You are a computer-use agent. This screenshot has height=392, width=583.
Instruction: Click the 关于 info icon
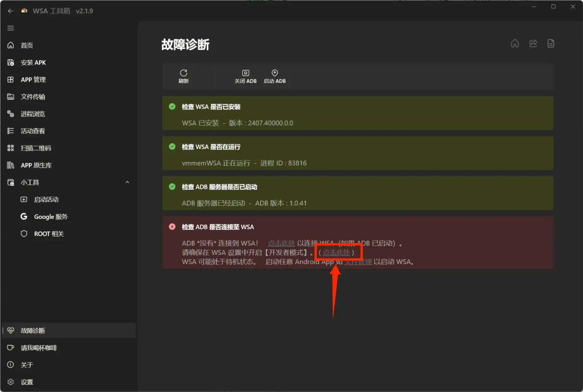pos(11,365)
